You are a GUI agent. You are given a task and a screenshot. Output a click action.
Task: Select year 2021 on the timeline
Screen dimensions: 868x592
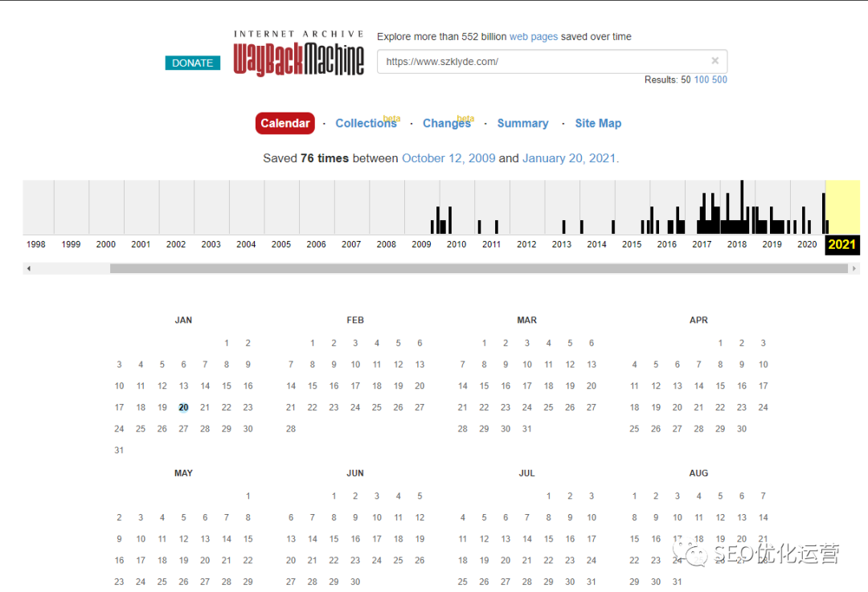tap(842, 244)
